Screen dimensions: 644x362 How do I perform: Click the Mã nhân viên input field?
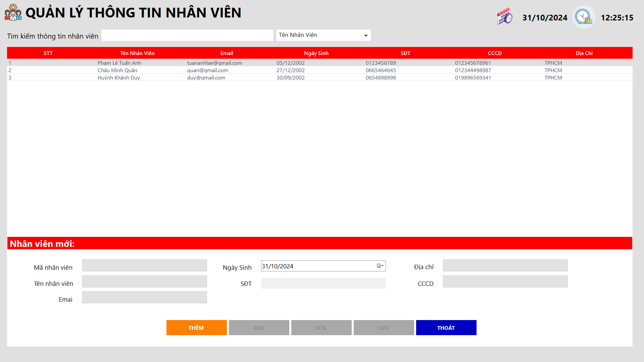145,265
